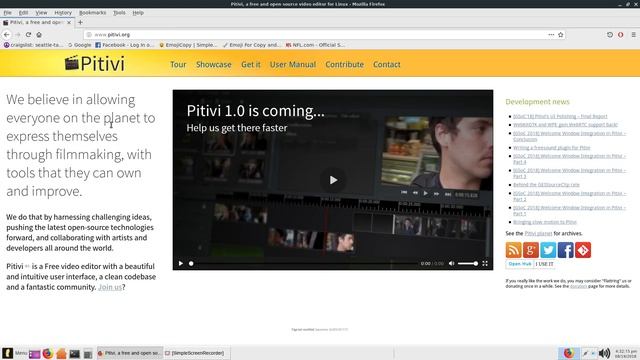Open the Firefox hamburger menu
The height and width of the screenshot is (360, 640).
(633, 35)
